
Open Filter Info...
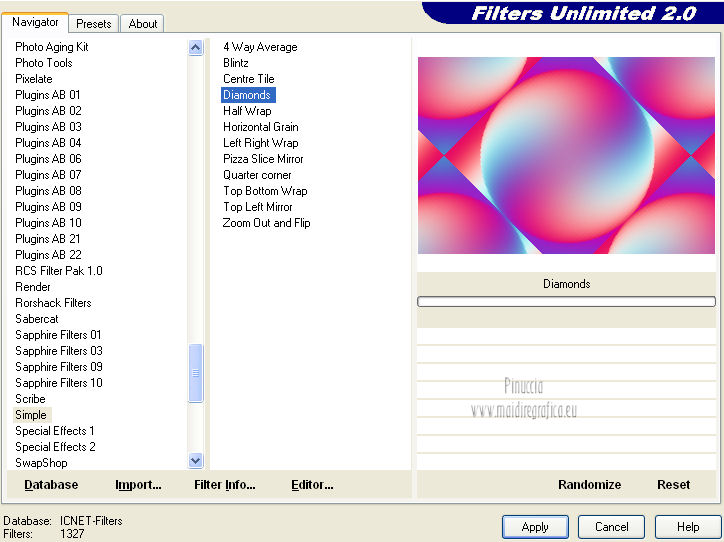click(x=225, y=485)
